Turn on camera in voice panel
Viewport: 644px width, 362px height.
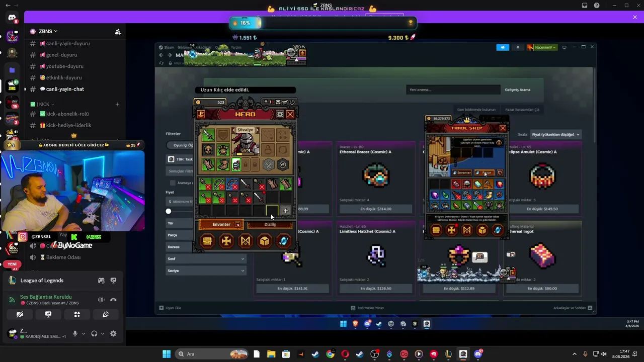coord(20,315)
